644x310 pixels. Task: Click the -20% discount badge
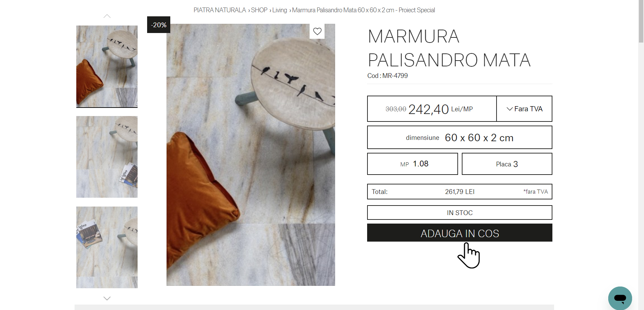point(159,25)
